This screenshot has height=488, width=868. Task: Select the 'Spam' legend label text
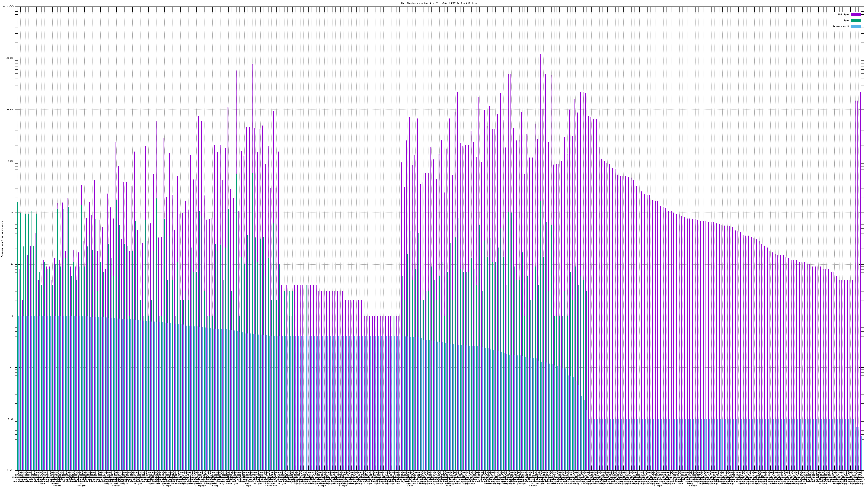coord(846,21)
